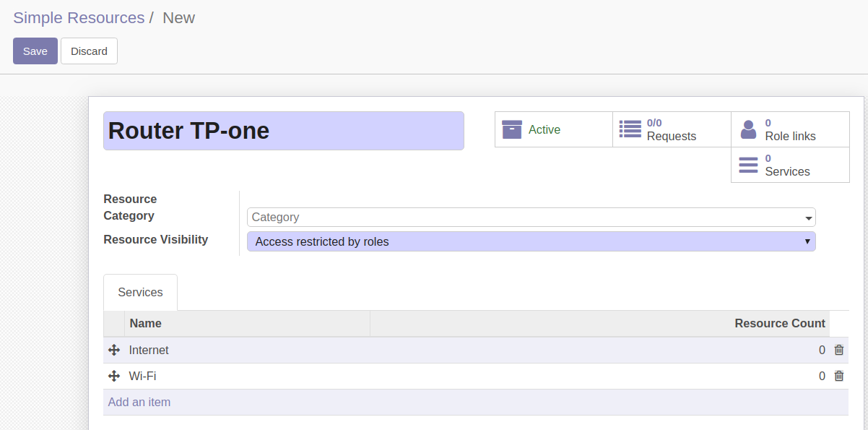Edit the Router TP-one name field
The image size is (868, 430).
pyautogui.click(x=284, y=131)
